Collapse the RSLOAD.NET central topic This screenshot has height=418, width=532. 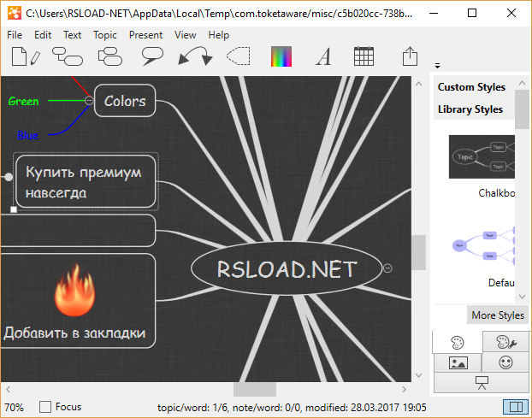[x=387, y=268]
